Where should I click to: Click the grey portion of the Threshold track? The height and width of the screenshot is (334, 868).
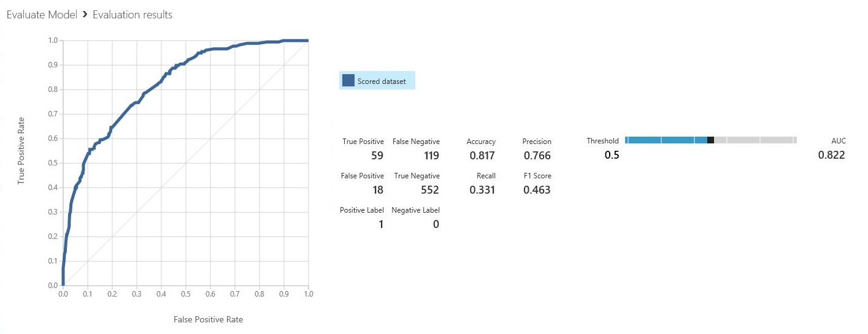pos(755,140)
